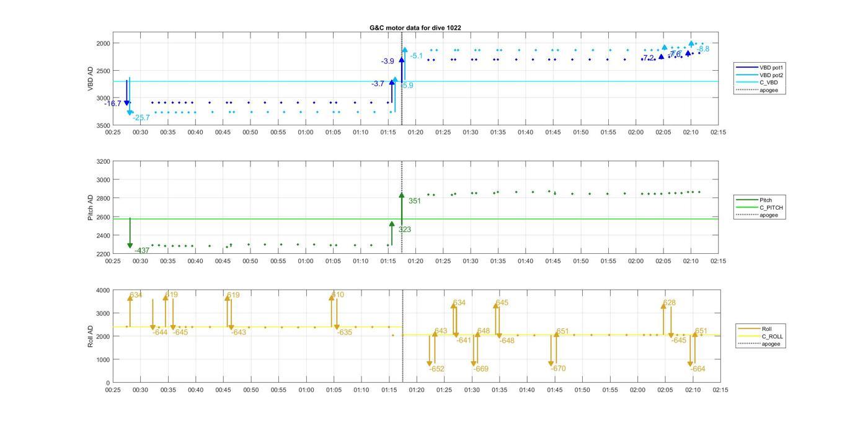Click the '323' pitch annotation
The width and height of the screenshot is (868, 430).
(x=405, y=230)
